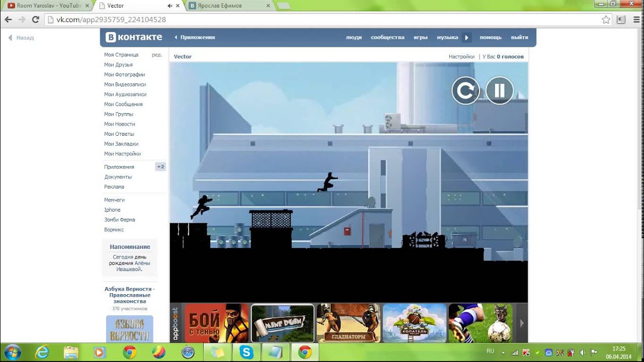This screenshot has height=362, width=644.
Task: Open игры in VK top menu
Action: coord(421,37)
